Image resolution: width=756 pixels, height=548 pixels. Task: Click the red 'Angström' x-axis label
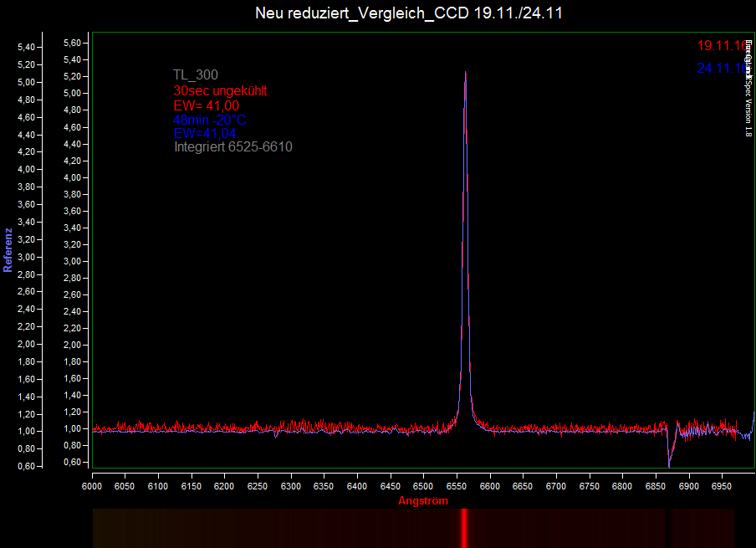click(423, 501)
